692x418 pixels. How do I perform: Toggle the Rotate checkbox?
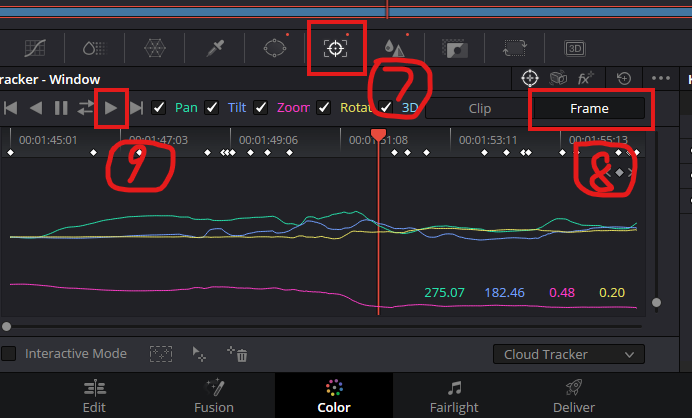coord(323,108)
